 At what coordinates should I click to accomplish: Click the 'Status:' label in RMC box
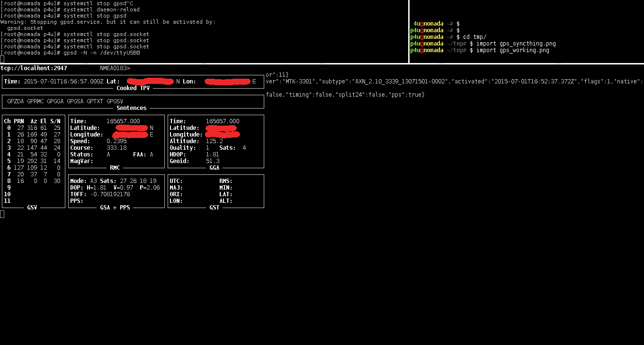coord(81,154)
